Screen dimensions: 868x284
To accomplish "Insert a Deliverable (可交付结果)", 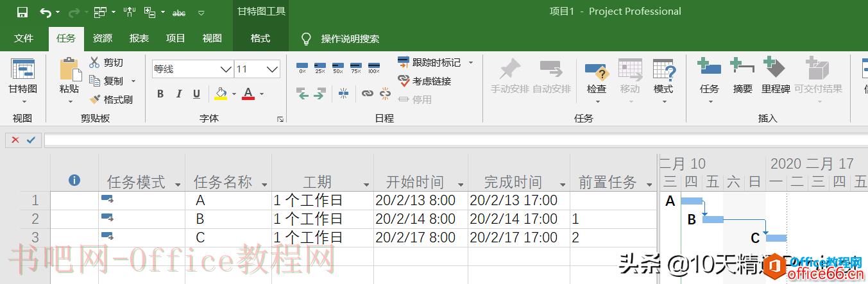I will (x=818, y=81).
